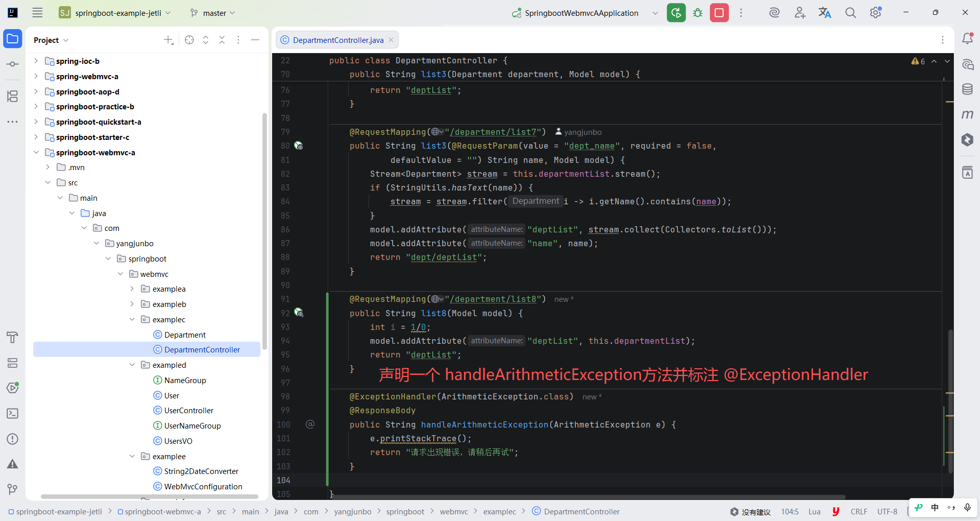Expand the .mvn folder

tap(48, 167)
